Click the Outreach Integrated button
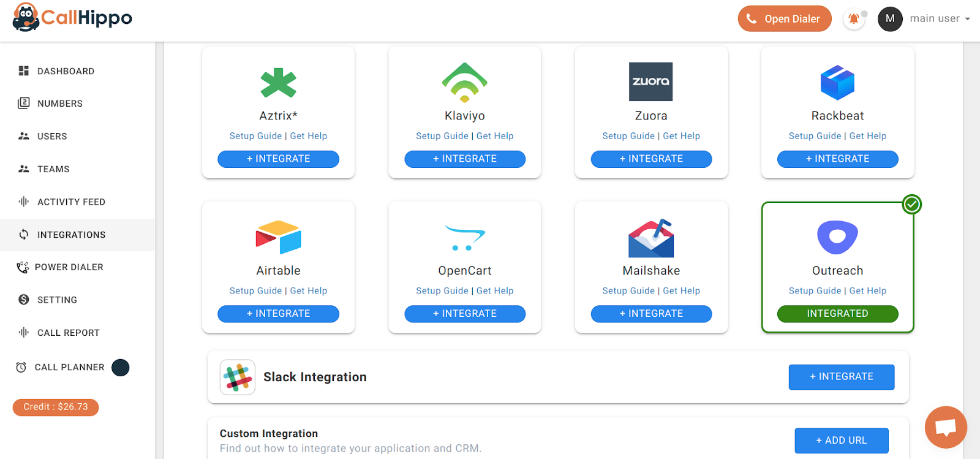Viewport: 980px width, 459px height. click(837, 314)
